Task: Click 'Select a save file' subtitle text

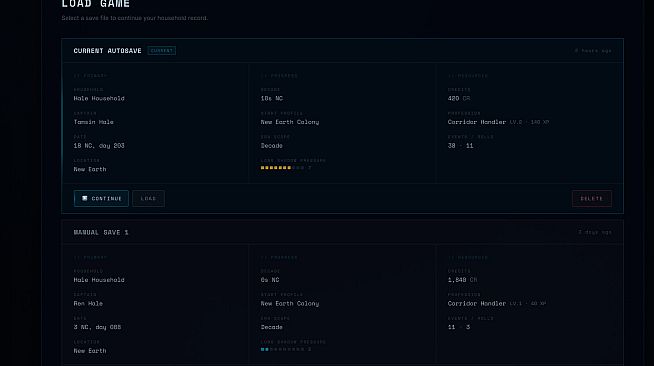Action: 135,18
